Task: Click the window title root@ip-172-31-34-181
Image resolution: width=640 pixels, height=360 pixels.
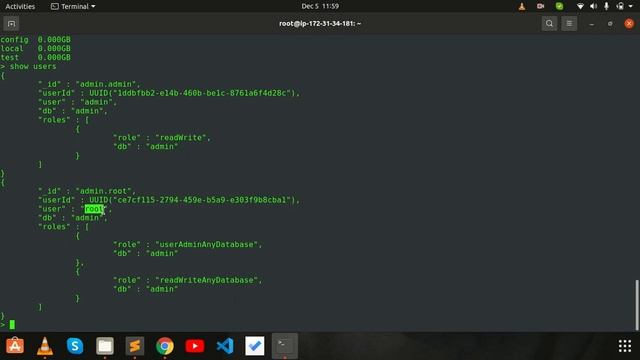Action: (320, 24)
